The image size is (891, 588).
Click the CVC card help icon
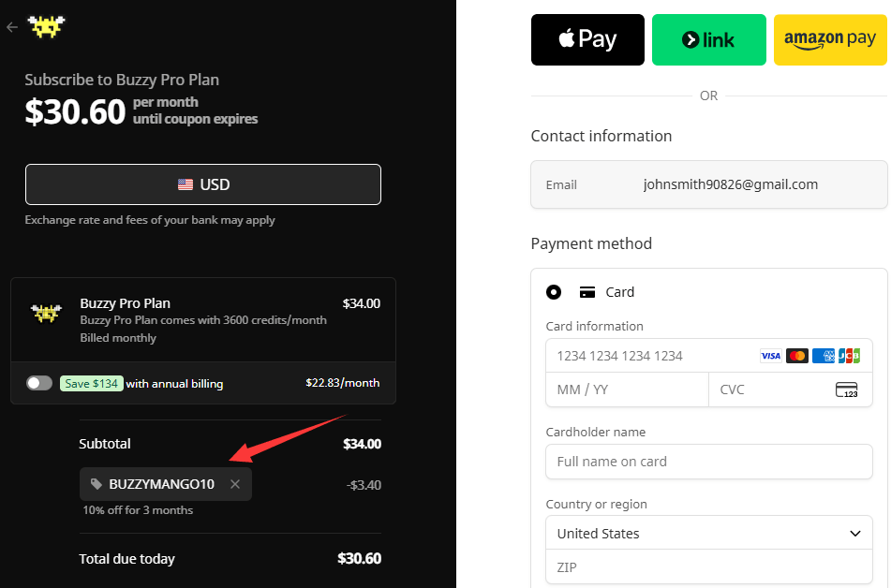pos(847,390)
